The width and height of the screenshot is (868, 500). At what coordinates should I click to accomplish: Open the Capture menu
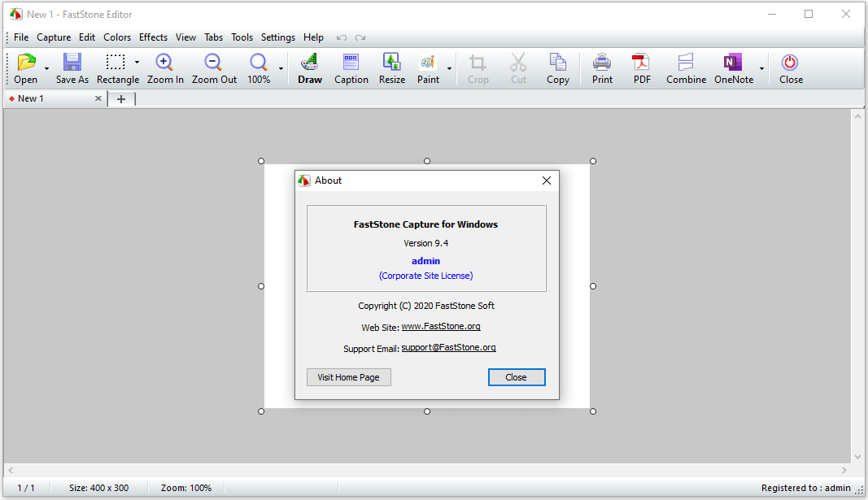tap(54, 37)
